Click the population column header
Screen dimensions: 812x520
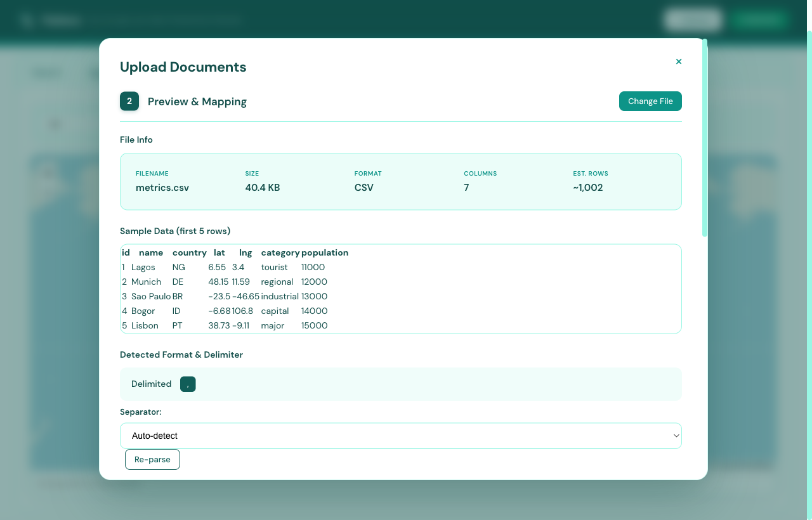[x=325, y=252]
